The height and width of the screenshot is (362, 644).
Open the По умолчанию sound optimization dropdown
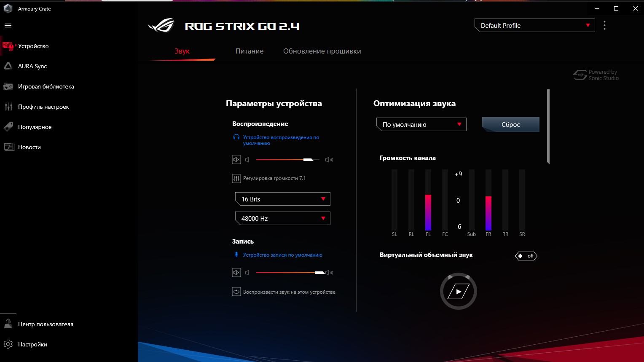click(x=421, y=124)
